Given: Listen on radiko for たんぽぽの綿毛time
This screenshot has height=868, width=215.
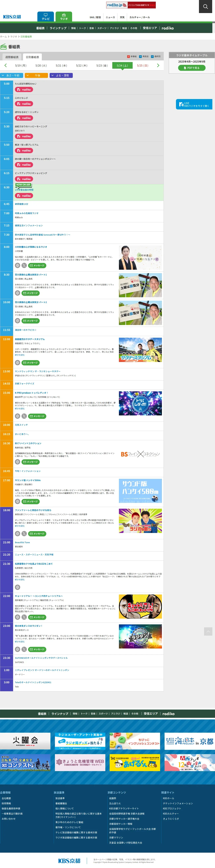Looking at the screenshot, I should pyautogui.click(x=24, y=90).
